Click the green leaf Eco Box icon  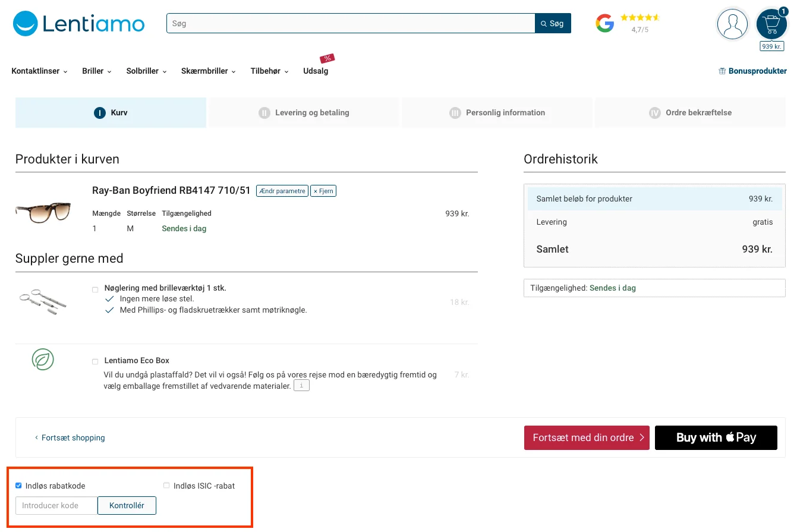43,360
